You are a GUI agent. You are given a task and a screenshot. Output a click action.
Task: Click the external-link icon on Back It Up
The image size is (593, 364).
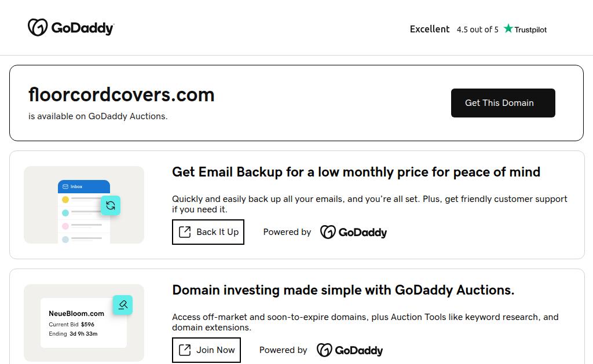point(185,232)
